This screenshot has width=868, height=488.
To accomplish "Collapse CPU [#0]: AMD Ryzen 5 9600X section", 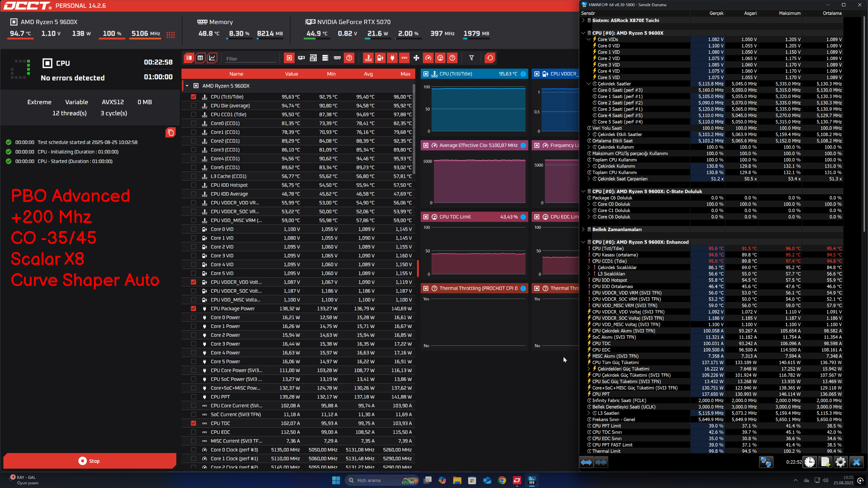I will 583,33.
